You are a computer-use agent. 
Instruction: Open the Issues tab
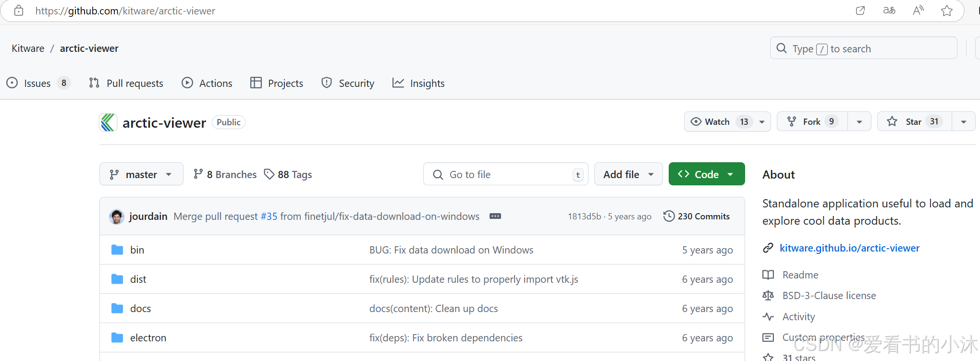coord(38,83)
